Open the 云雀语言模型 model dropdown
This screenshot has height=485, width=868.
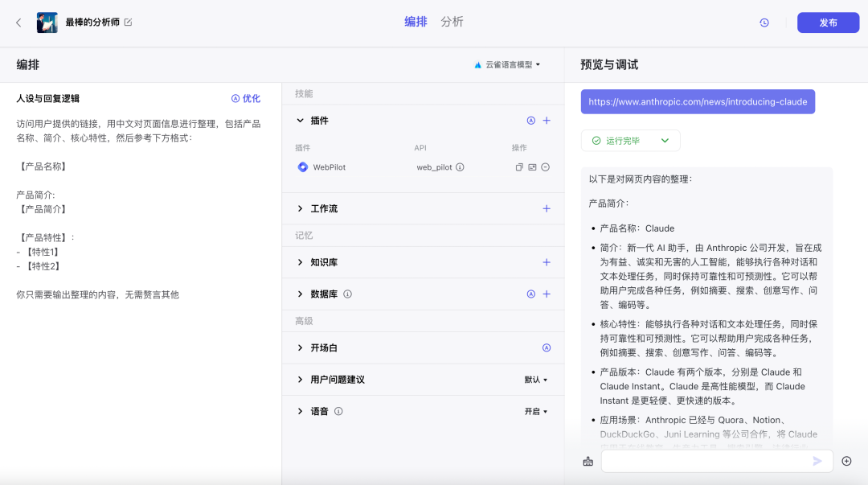click(x=508, y=64)
